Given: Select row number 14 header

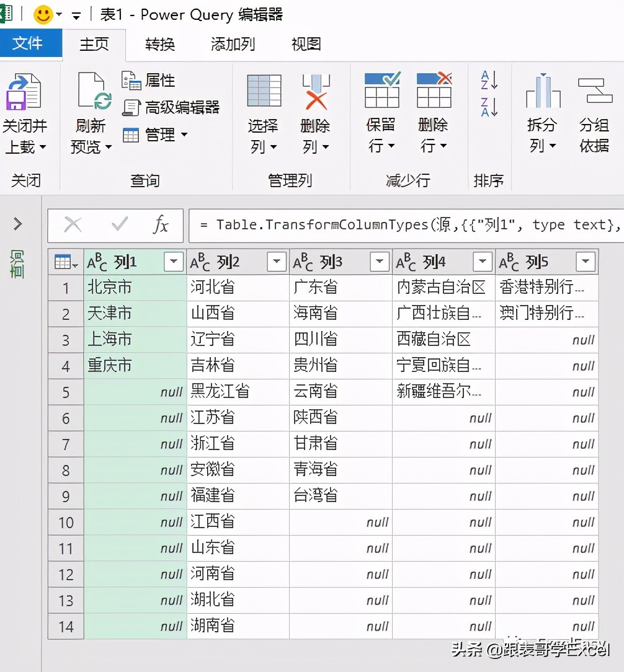Looking at the screenshot, I should click(66, 627).
